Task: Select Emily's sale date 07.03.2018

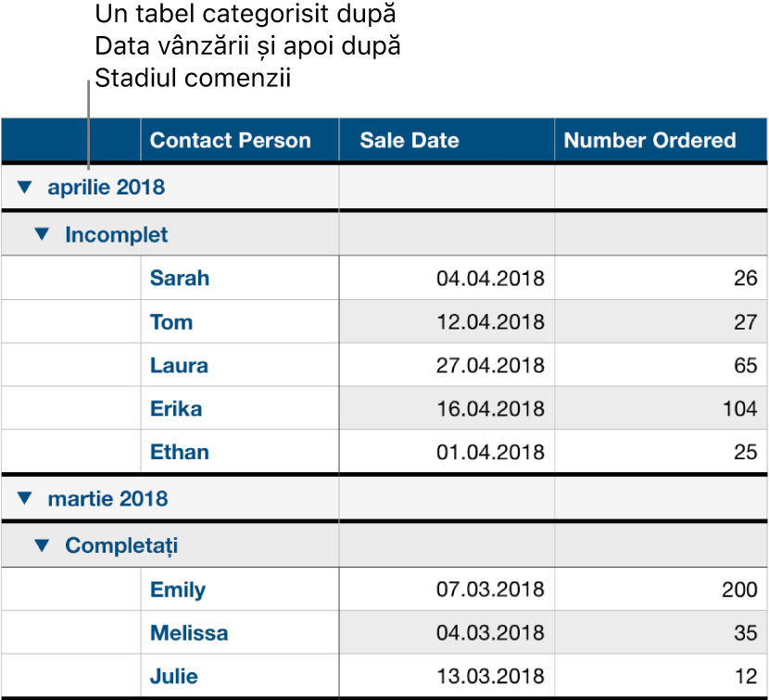Action: coord(446,589)
